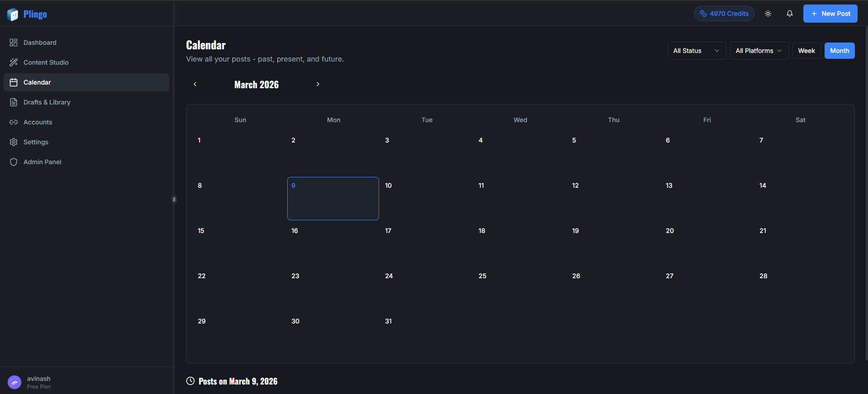
Task: Switch to Week view
Action: click(x=806, y=51)
